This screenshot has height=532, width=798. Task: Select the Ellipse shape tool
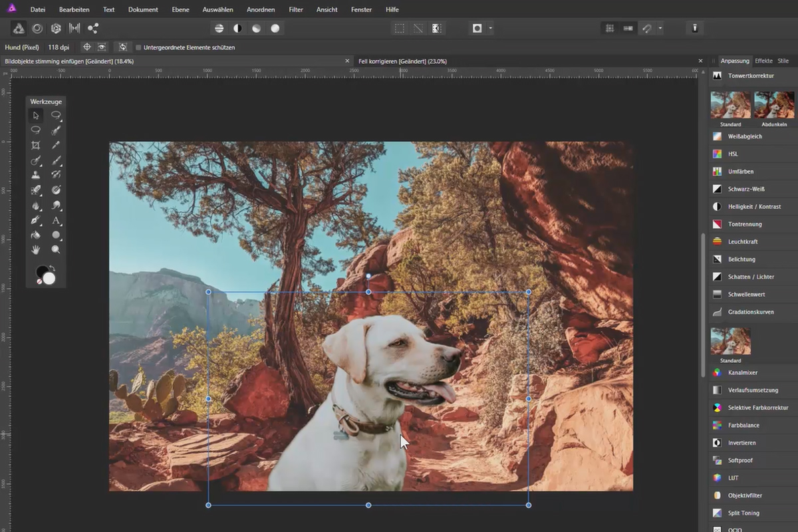[x=56, y=235]
